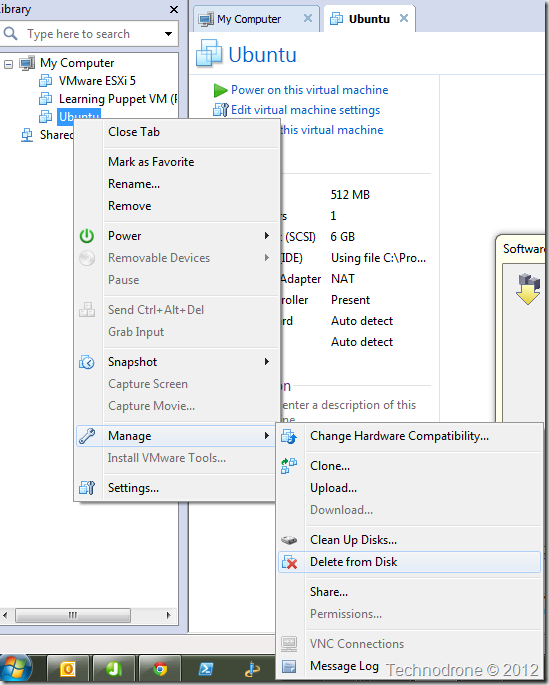Choose Mark as Favorite

click(x=151, y=162)
